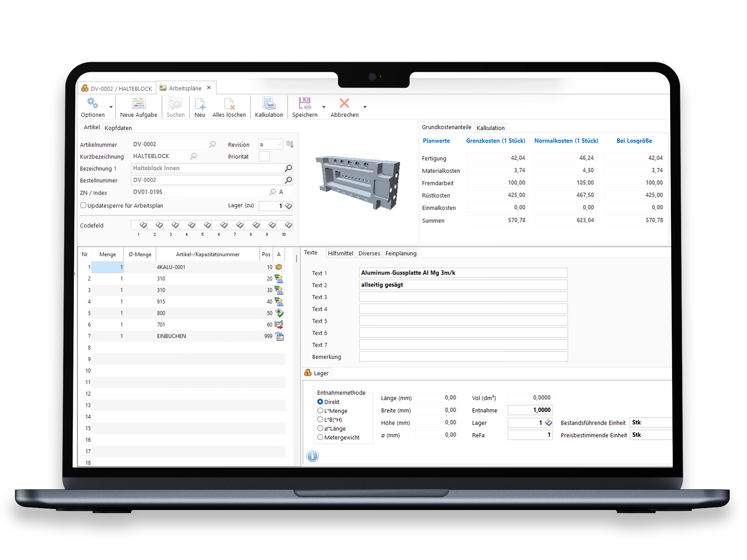Click the tag icon in Lager (zu) field

[288, 206]
